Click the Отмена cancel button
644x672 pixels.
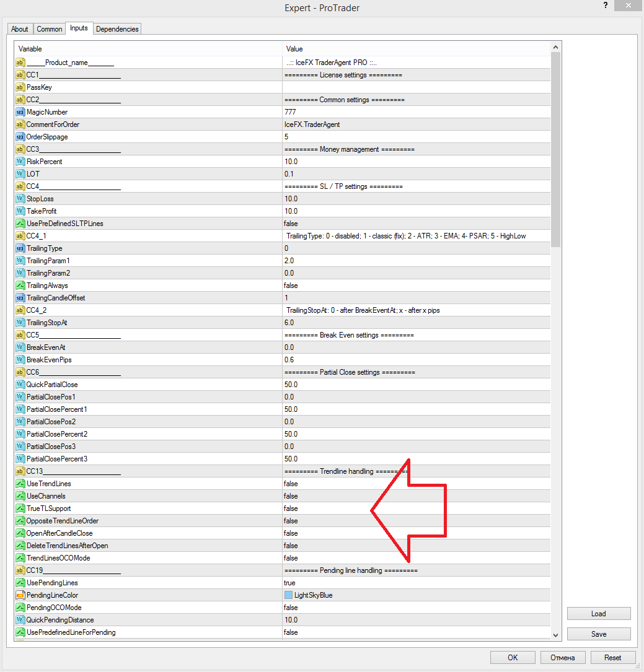(563, 657)
